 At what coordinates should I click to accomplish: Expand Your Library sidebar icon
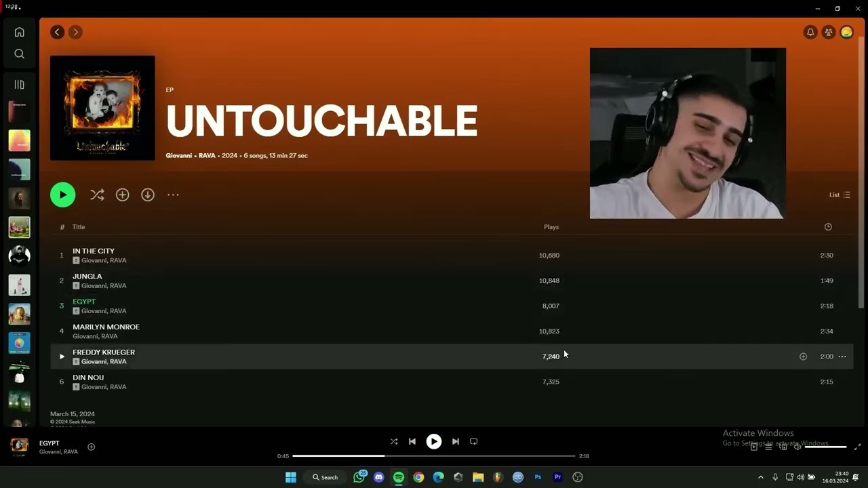19,85
